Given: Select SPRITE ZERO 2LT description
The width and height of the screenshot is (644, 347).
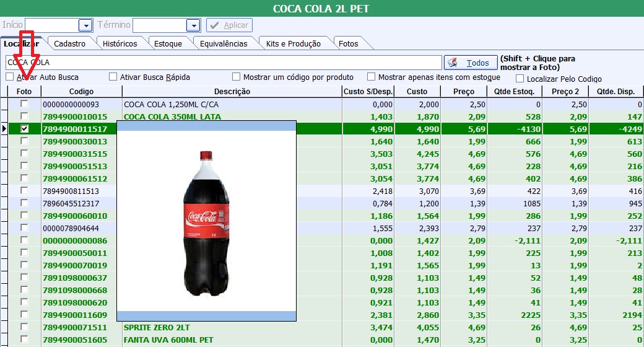Looking at the screenshot, I should pyautogui.click(x=157, y=328).
